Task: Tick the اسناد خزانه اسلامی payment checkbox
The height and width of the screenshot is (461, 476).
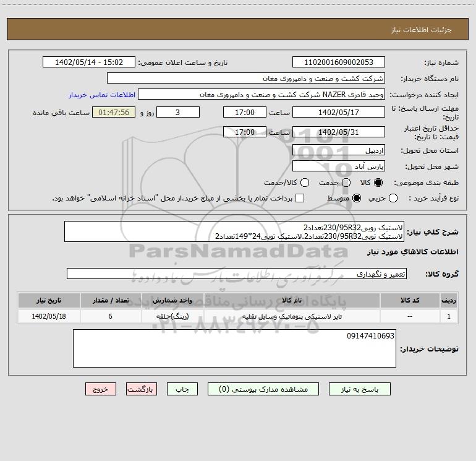Action: point(300,198)
